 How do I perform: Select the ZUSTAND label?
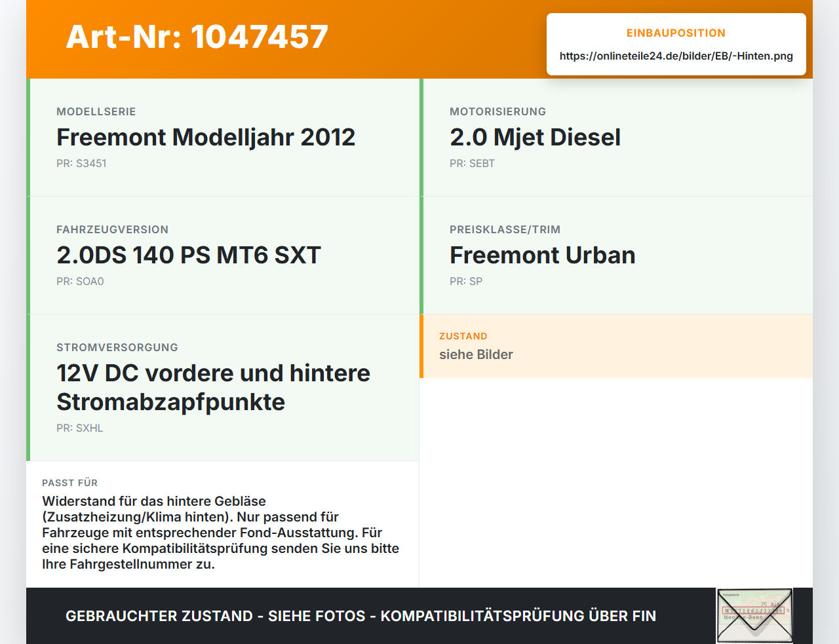click(x=463, y=336)
